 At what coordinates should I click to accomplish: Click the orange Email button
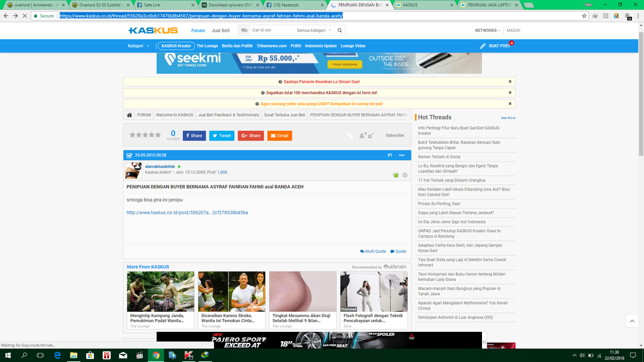[279, 136]
